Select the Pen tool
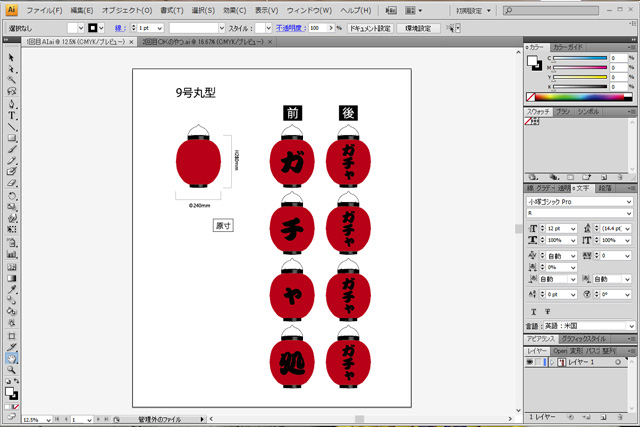 pos(11,104)
